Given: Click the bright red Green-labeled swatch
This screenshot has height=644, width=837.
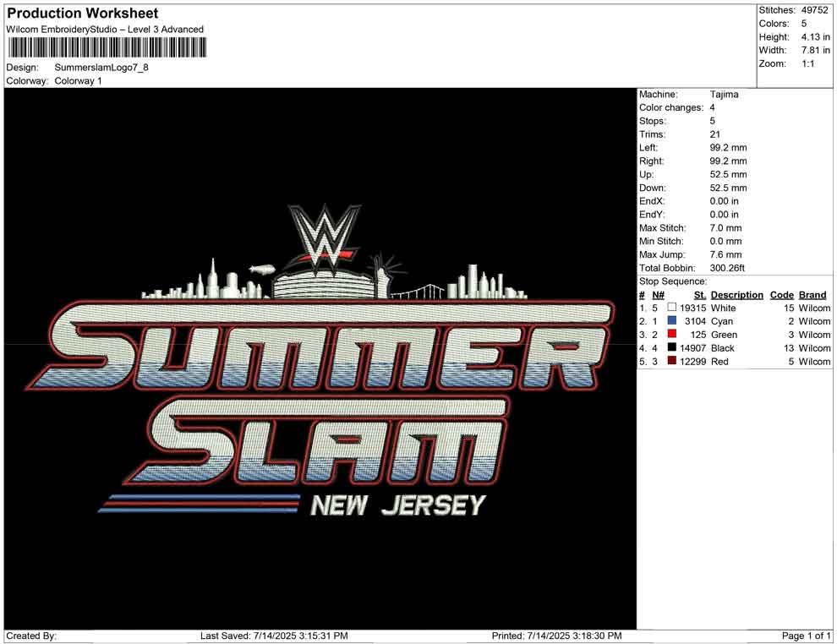Looking at the screenshot, I should pos(672,334).
